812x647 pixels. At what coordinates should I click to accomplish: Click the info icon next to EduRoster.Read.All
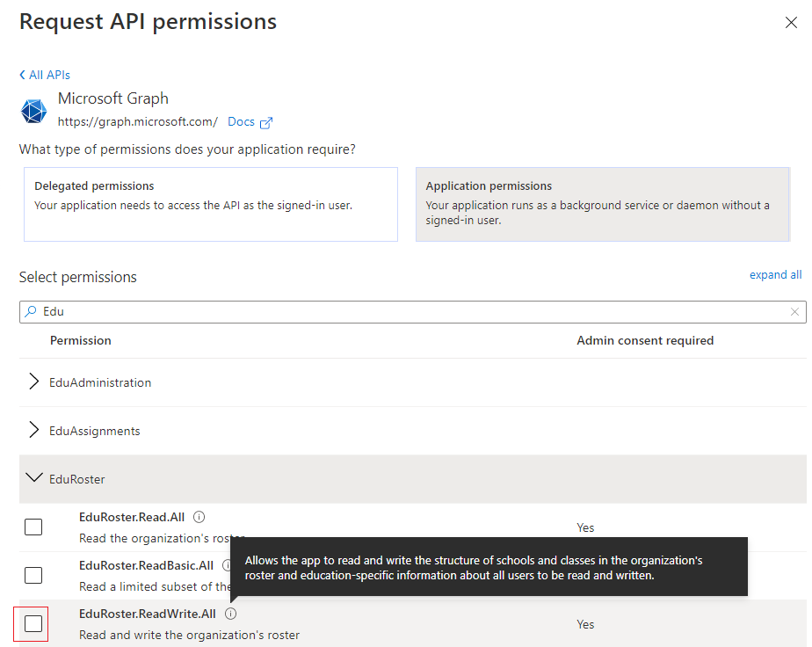coord(199,517)
